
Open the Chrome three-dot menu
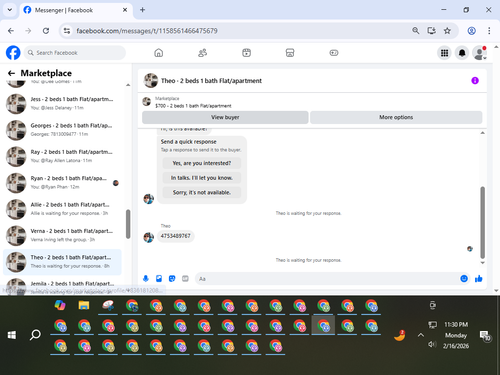[x=489, y=31]
